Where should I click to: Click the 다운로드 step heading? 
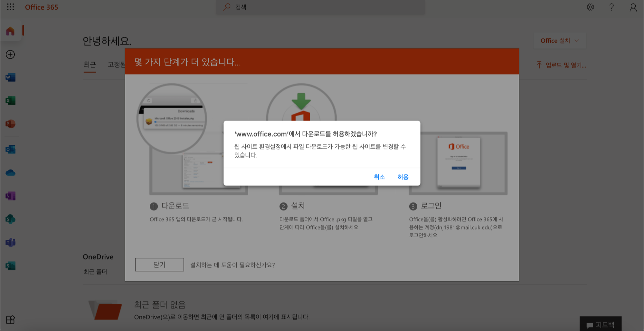point(175,206)
